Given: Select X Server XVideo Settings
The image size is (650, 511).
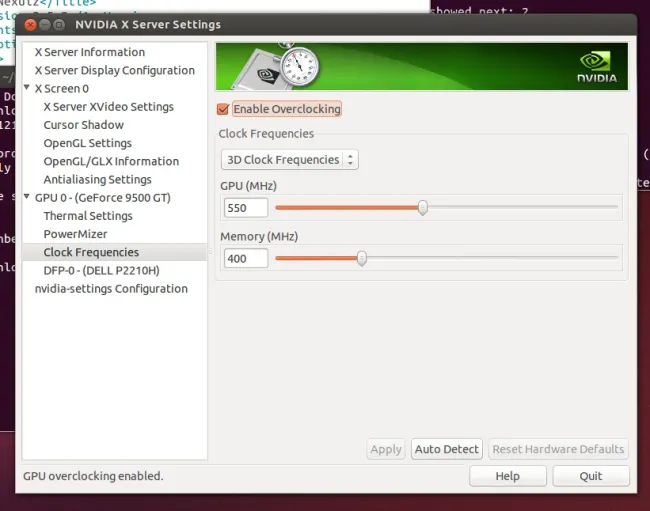Looking at the screenshot, I should (109, 107).
